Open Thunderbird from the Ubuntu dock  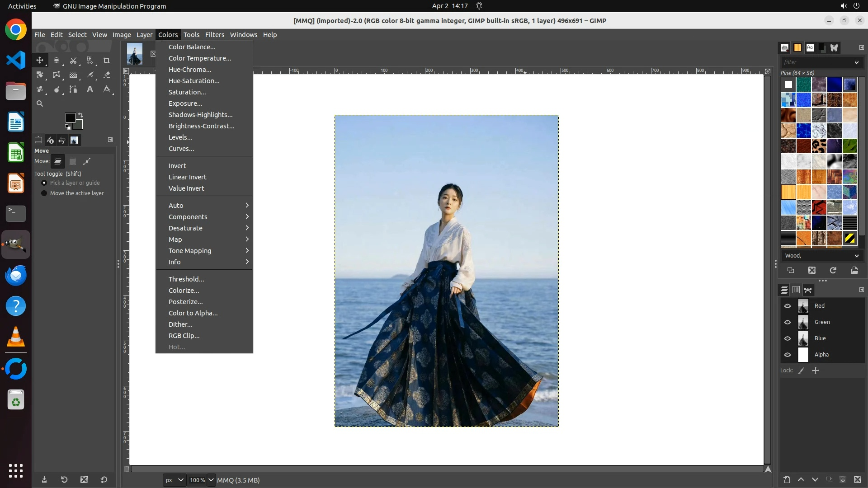[16, 275]
